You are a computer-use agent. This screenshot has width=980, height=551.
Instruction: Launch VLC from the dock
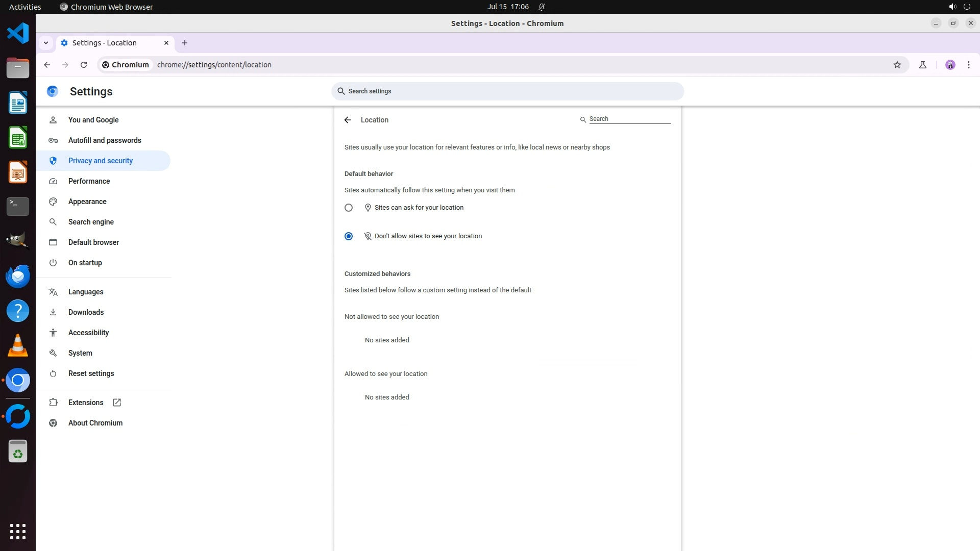pos(18,346)
